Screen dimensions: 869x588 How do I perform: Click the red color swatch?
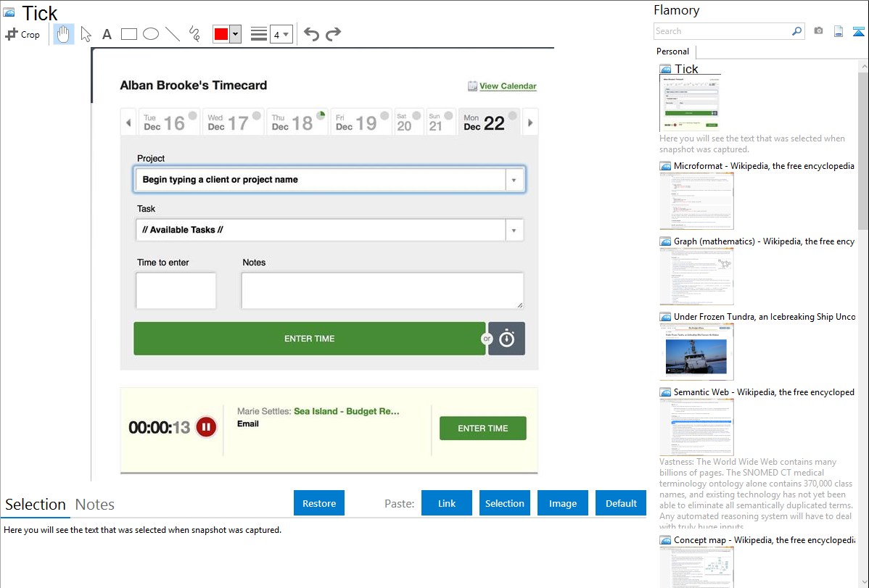[x=221, y=34]
